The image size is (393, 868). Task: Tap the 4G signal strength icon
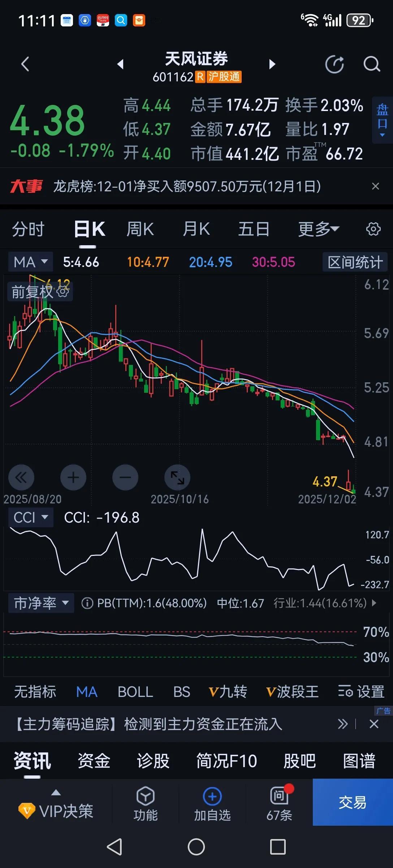pyautogui.click(x=332, y=20)
